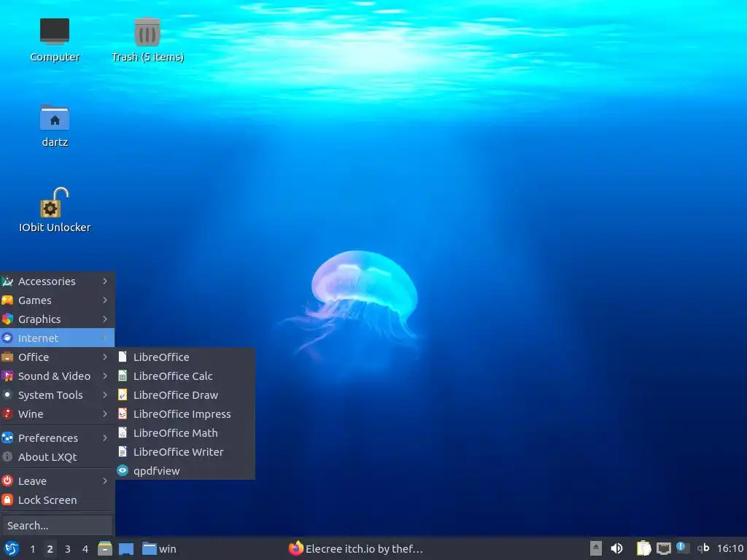Click the qBittorrent tray icon
The width and height of the screenshot is (747, 560).
(x=703, y=548)
